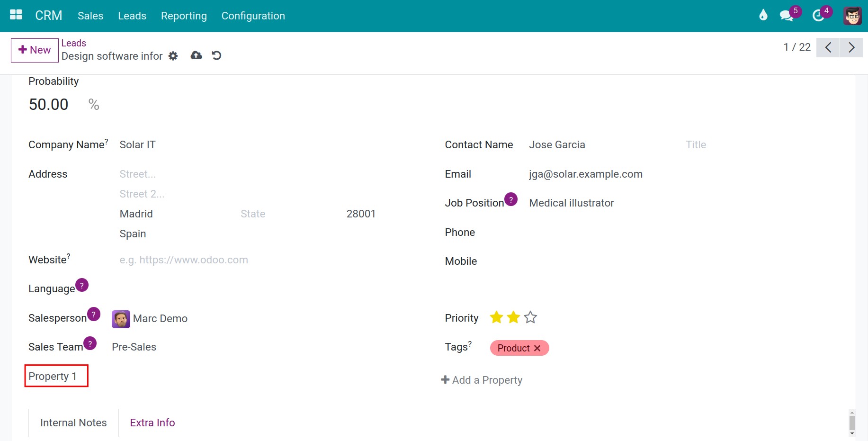This screenshot has height=441, width=868.
Task: Show Language field help tooltip icon
Action: 82,285
